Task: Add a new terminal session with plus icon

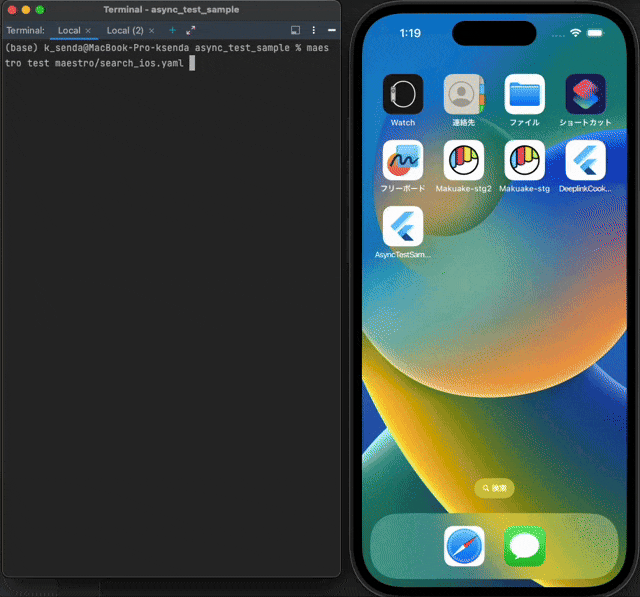Action: point(172,30)
